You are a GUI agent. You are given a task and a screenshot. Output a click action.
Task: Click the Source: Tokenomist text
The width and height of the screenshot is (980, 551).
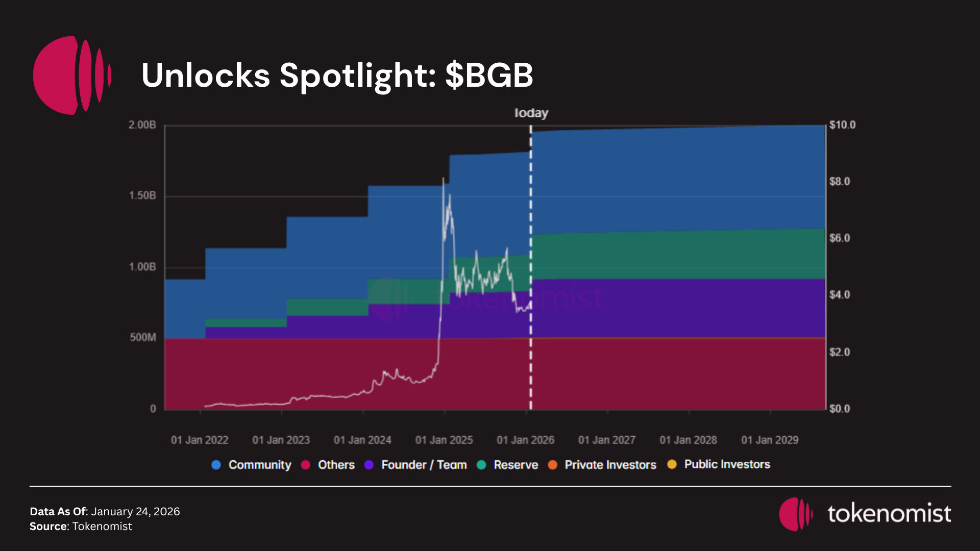coord(81,527)
